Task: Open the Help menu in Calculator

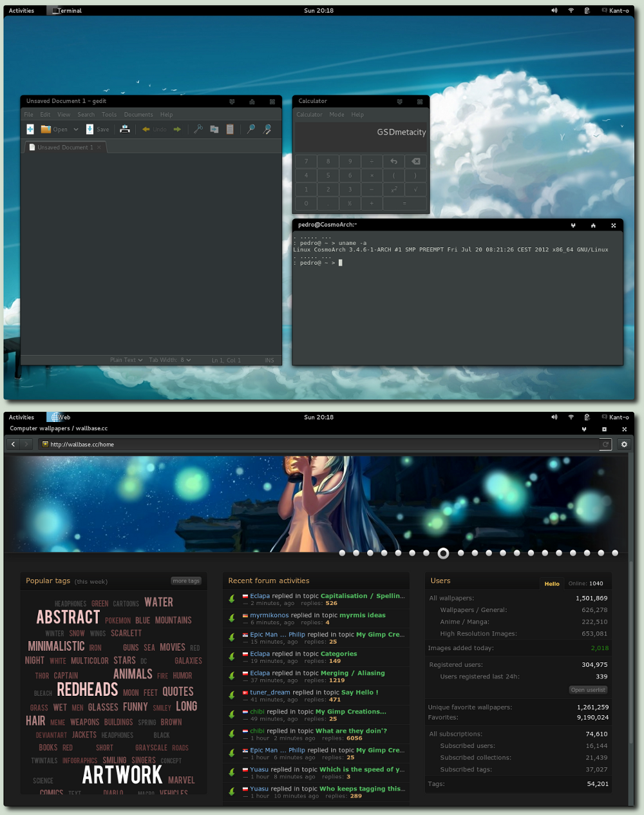Action: pyautogui.click(x=357, y=115)
